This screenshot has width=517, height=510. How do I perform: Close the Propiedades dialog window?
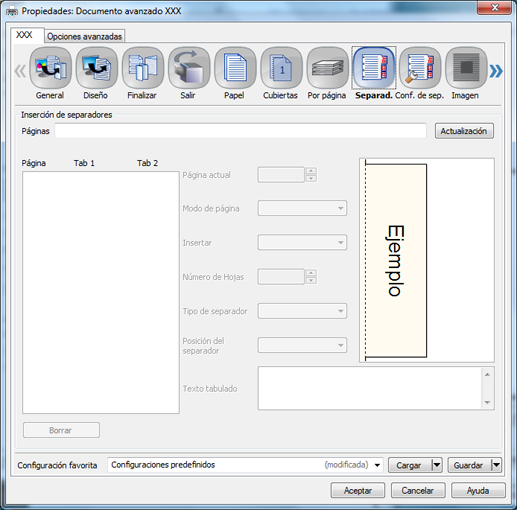tap(495, 8)
